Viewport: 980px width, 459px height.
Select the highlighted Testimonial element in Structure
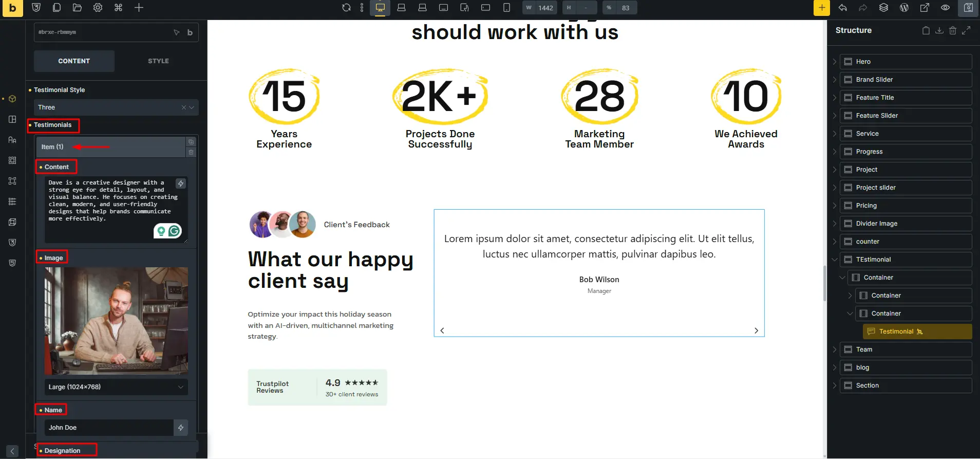pos(917,332)
